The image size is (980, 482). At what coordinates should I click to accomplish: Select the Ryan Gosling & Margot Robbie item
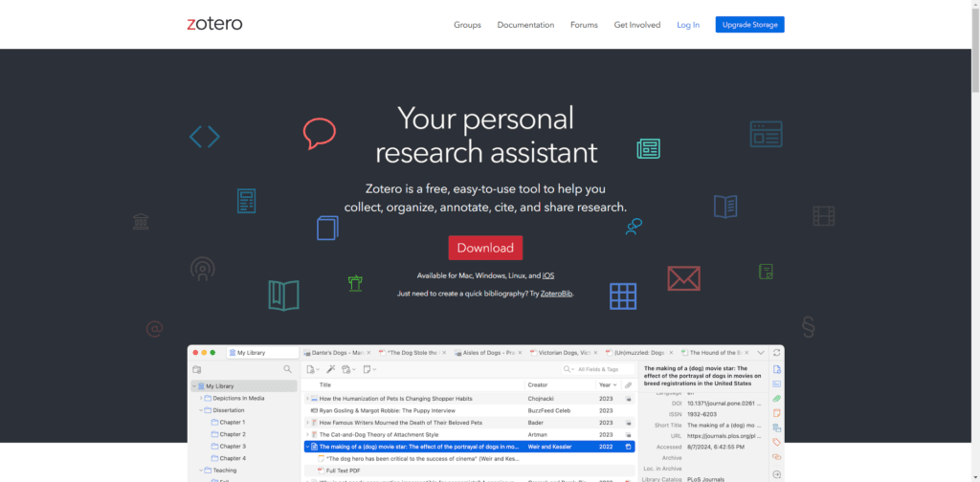click(x=468, y=411)
